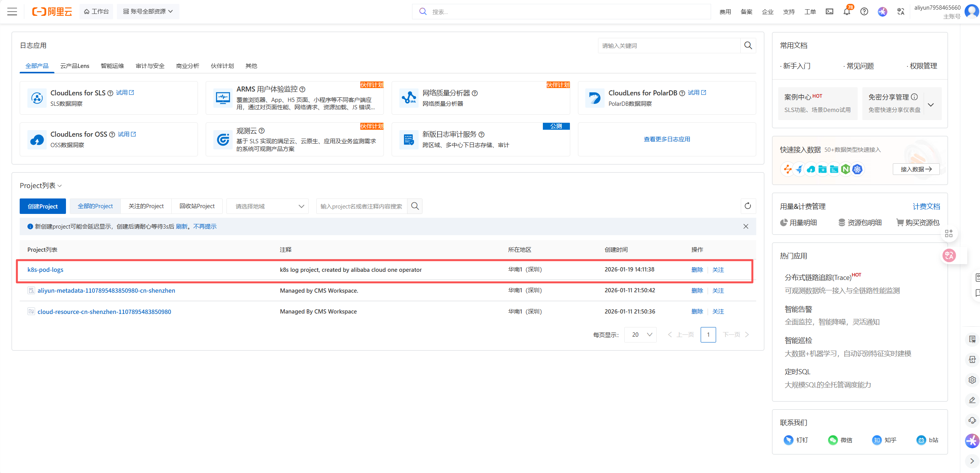Close the new project delay notice
Image resolution: width=980 pixels, height=473 pixels.
pyautogui.click(x=745, y=227)
